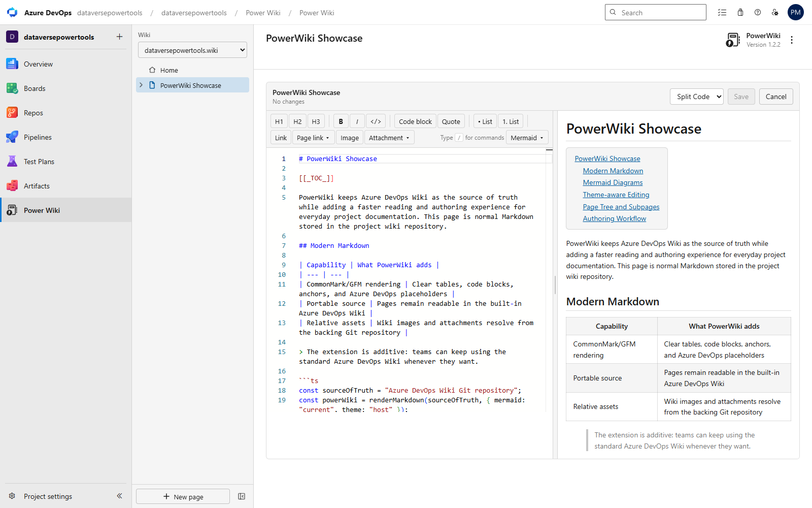The image size is (812, 508).
Task: Open Overview in the sidebar
Action: 66,64
